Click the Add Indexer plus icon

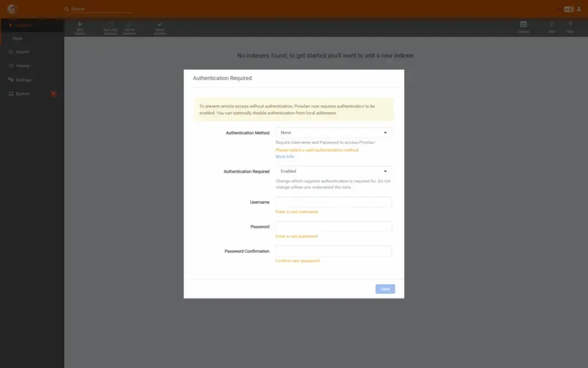(x=79, y=25)
